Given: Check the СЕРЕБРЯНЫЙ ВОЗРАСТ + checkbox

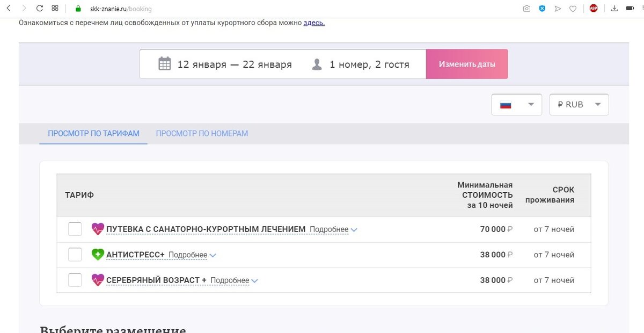Looking at the screenshot, I should click(x=74, y=280).
